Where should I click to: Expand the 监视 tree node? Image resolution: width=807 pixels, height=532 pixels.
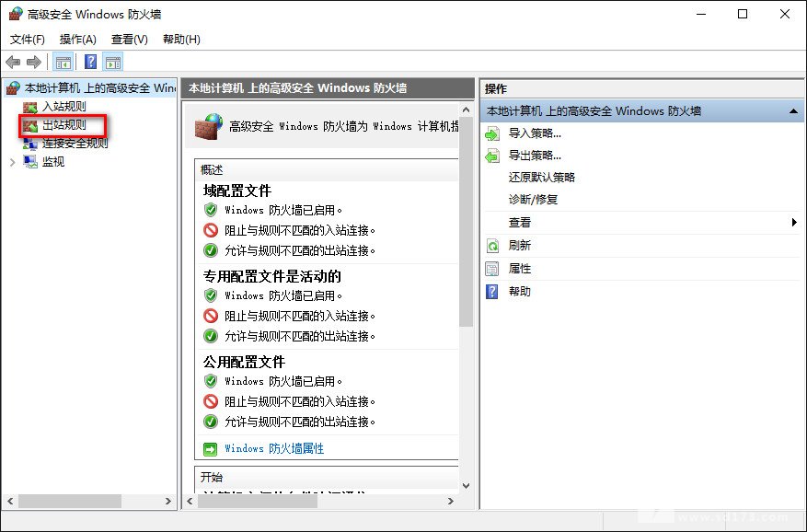coord(13,162)
